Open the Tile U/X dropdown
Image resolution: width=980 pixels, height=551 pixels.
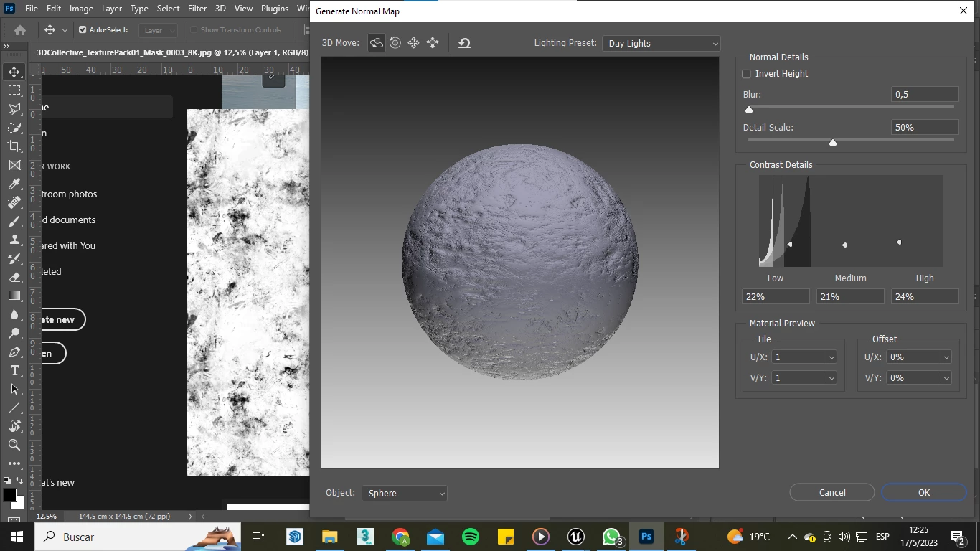(x=831, y=357)
